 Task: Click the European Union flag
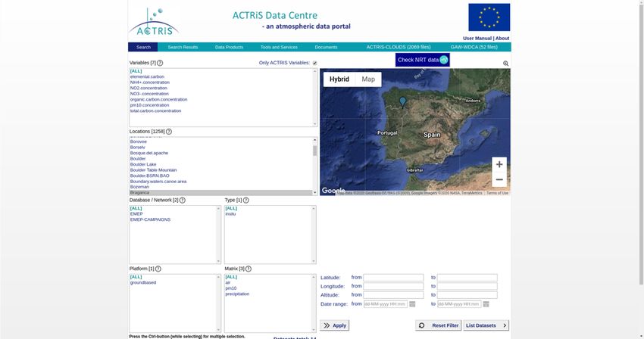[489, 17]
